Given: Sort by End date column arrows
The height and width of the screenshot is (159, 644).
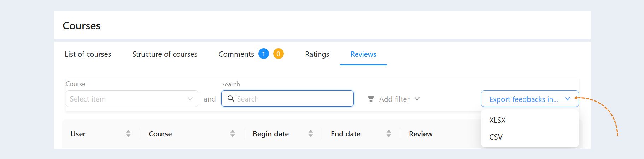Looking at the screenshot, I should tap(389, 134).
